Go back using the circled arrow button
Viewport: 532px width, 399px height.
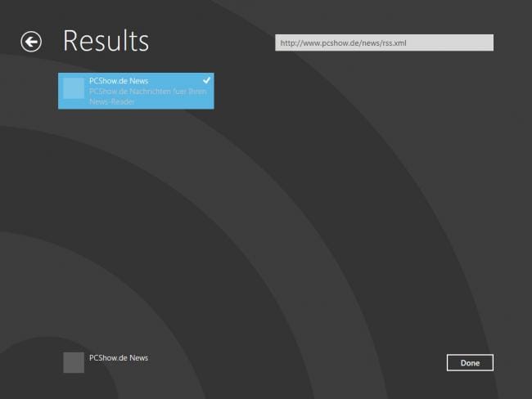pos(31,42)
